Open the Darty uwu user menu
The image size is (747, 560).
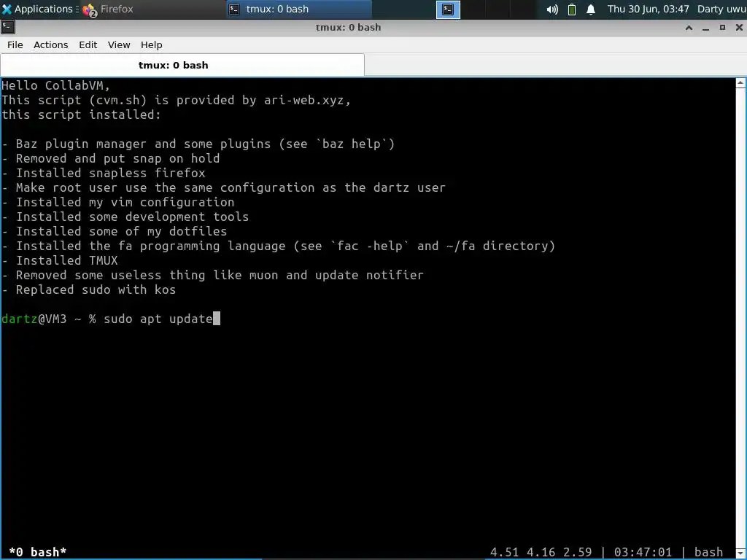coord(721,9)
